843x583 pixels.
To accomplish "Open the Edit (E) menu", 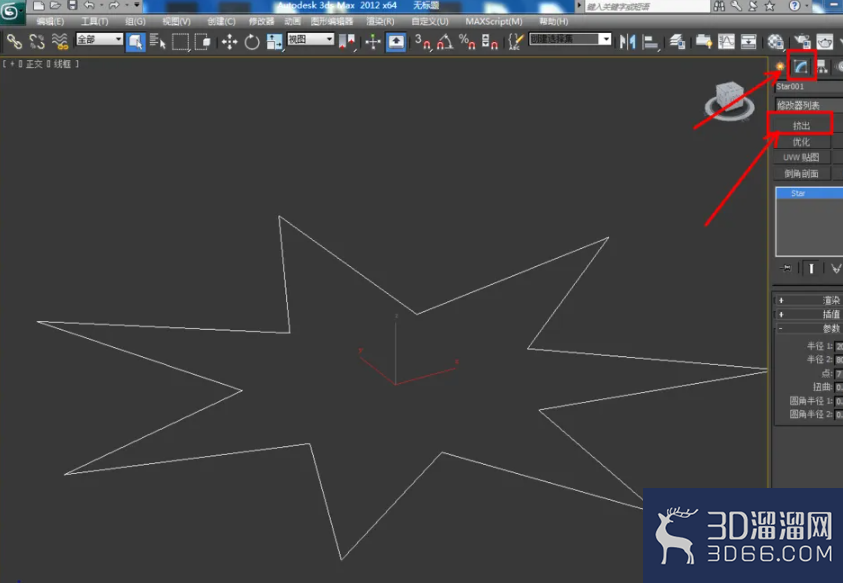I will point(50,22).
